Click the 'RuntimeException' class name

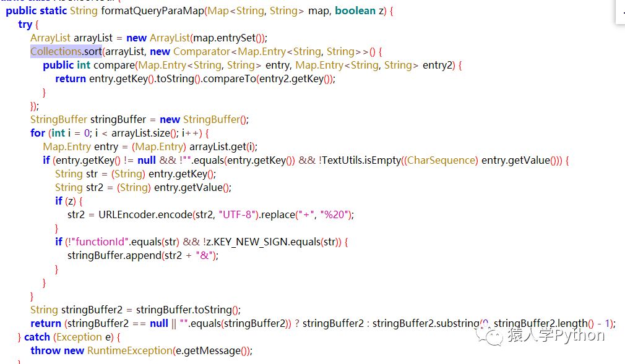(x=130, y=350)
